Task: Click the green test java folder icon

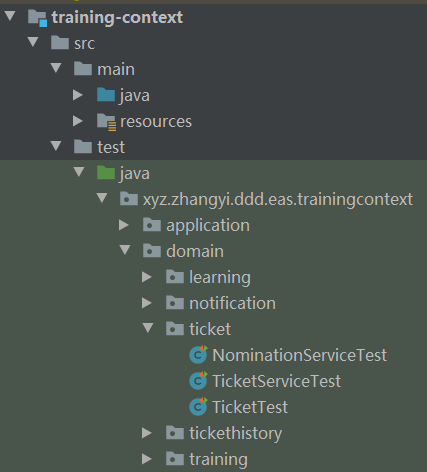Action: point(106,173)
